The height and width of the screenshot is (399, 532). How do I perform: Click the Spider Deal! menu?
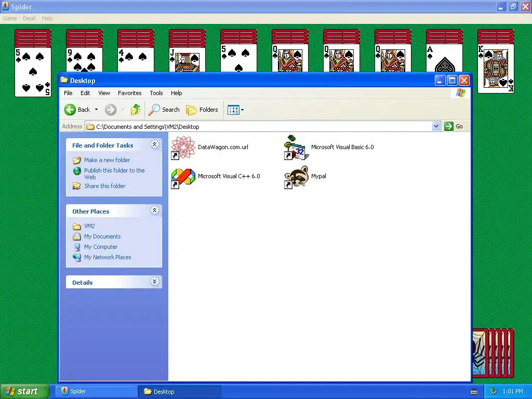(x=29, y=18)
